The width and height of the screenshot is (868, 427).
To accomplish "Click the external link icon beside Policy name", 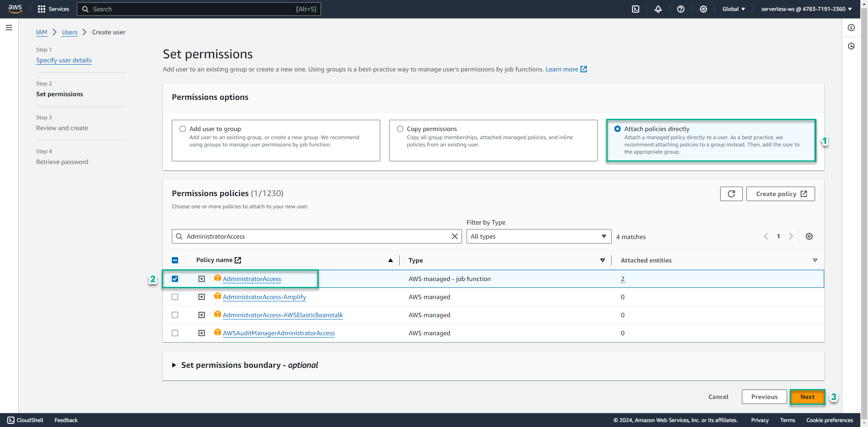I will (x=238, y=260).
